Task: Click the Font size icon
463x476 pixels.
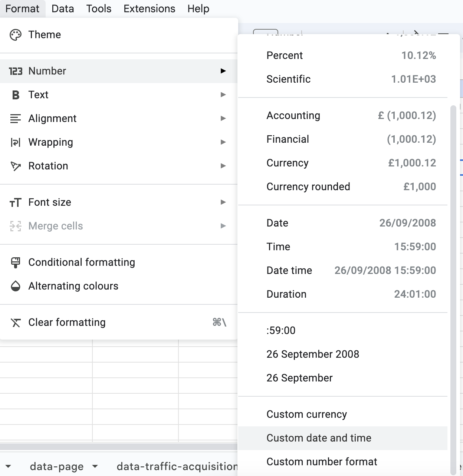Action: point(16,202)
